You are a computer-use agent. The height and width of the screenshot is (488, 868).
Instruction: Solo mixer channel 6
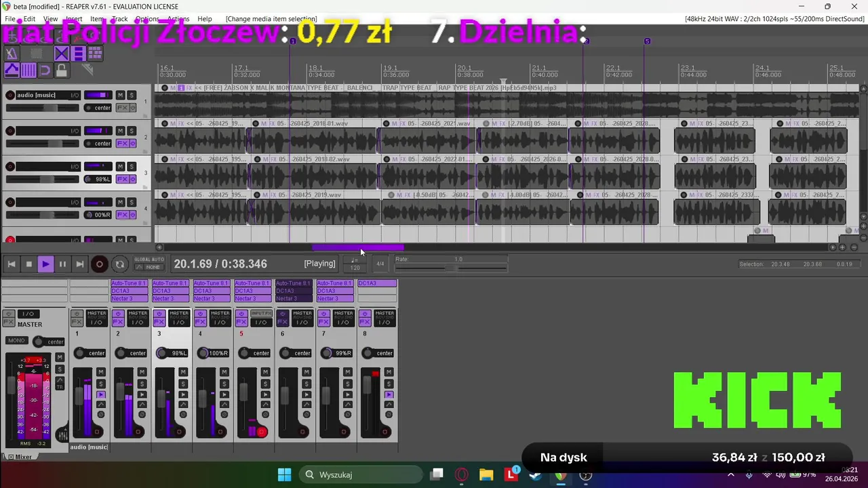(x=306, y=384)
